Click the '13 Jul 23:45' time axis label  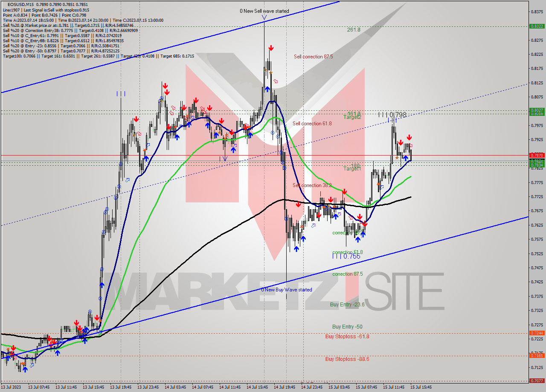[x=148, y=387]
